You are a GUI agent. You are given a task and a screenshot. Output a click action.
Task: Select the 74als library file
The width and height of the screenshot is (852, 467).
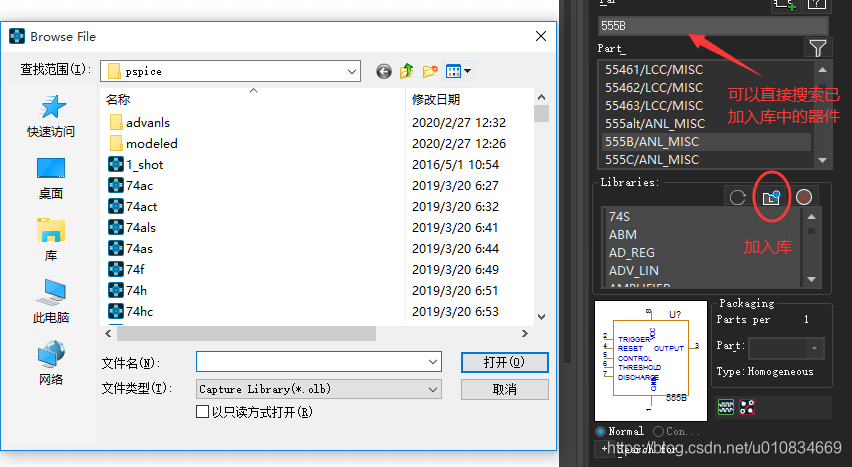(x=132, y=228)
